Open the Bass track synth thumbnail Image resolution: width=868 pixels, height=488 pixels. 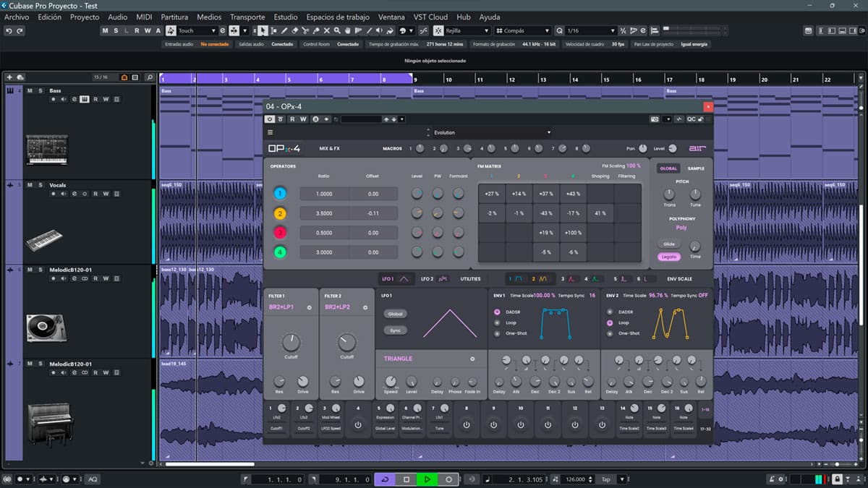click(x=46, y=150)
